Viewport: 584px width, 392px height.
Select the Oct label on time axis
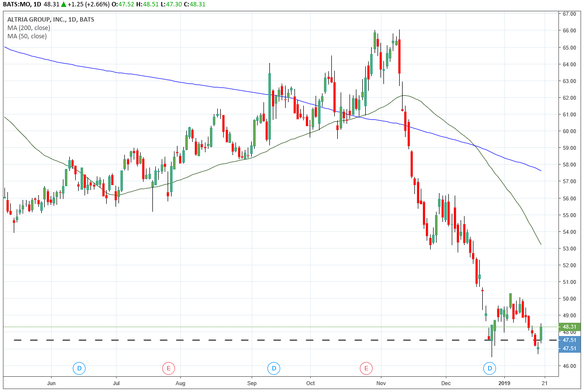pos(310,383)
